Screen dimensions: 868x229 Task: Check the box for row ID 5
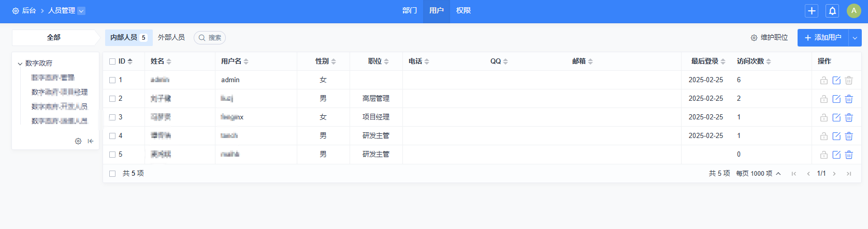112,155
